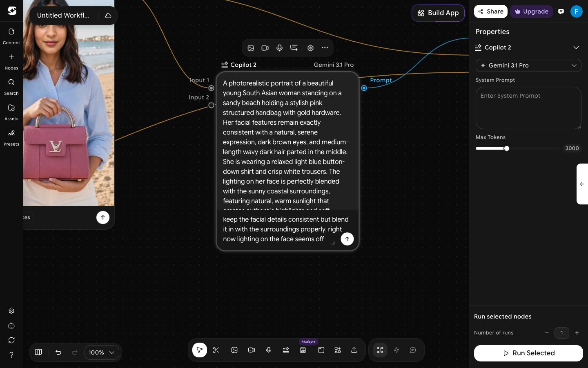
Task: Select the scissors cut tool
Action: click(x=216, y=350)
